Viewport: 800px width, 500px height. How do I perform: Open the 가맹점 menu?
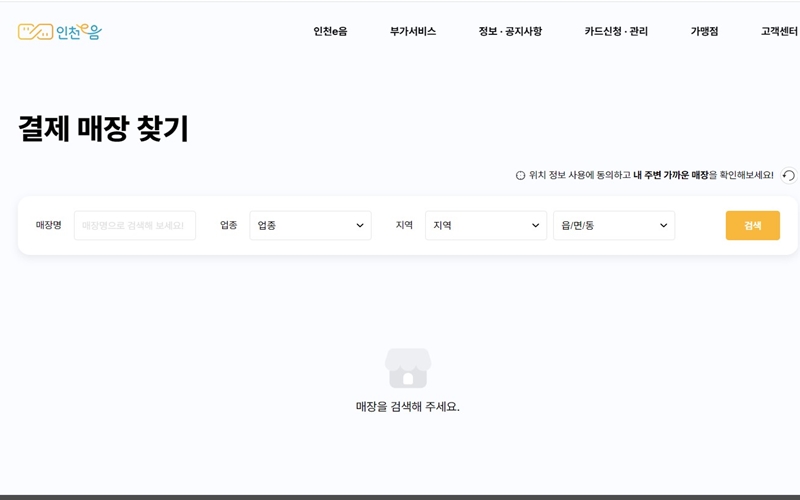(x=704, y=32)
